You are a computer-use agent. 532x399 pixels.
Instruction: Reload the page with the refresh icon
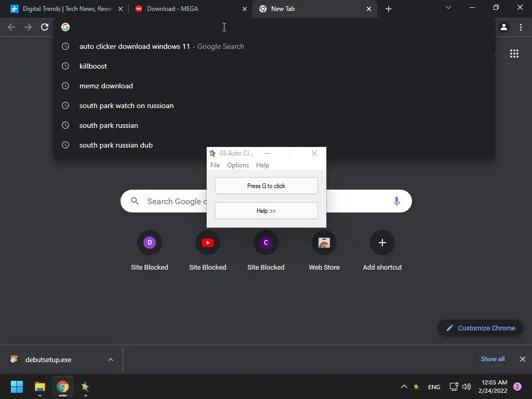coord(45,27)
